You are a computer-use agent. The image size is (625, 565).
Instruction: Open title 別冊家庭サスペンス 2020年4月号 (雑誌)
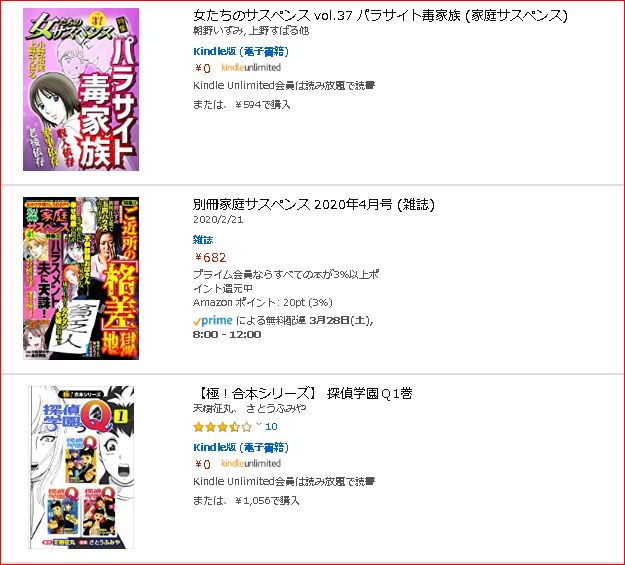[x=314, y=204]
